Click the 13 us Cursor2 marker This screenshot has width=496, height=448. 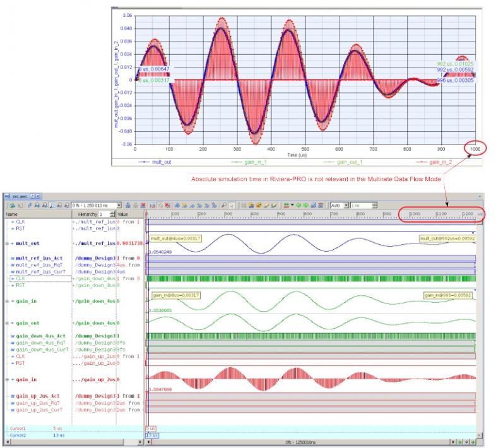pos(152,435)
